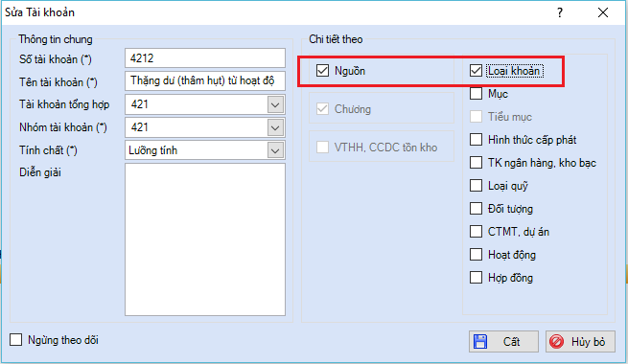Screen dimensions: 628x364
Task: Enable the Mục checkbox
Action: click(476, 94)
